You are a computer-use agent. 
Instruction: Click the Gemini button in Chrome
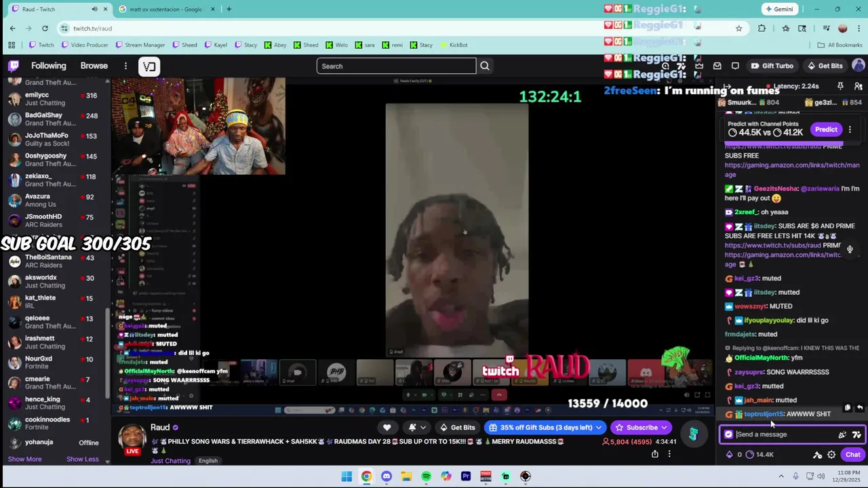pos(778,9)
